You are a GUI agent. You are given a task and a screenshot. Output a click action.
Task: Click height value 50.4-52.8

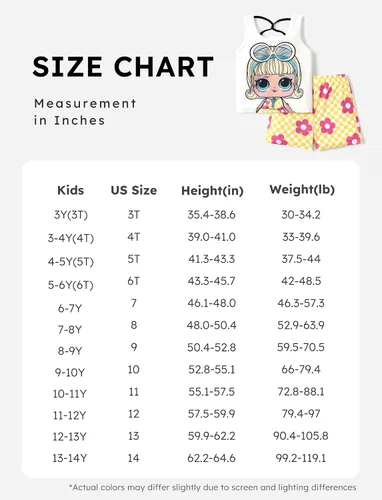tap(211, 347)
